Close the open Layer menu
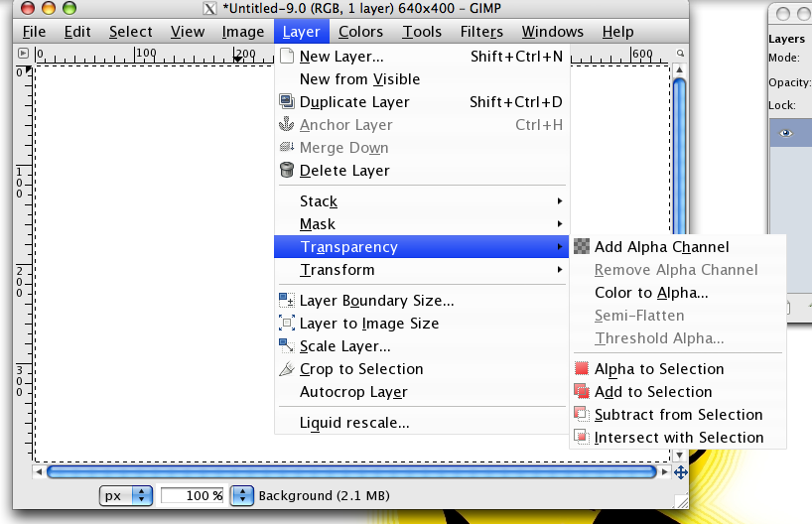 point(302,32)
